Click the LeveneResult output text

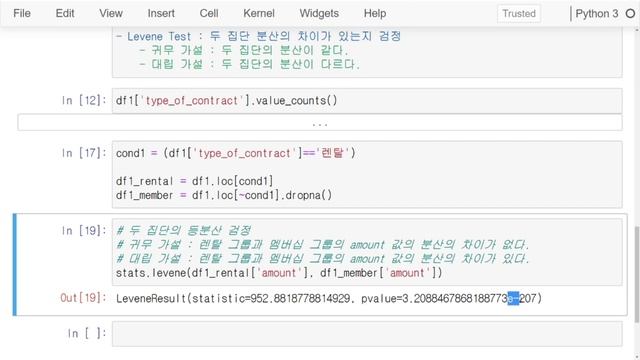tap(329, 298)
